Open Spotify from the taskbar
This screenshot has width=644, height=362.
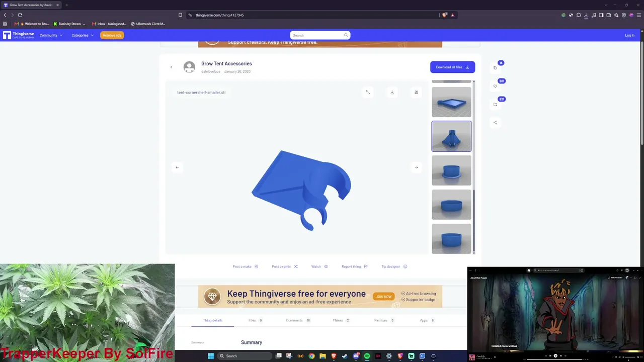click(x=367, y=356)
